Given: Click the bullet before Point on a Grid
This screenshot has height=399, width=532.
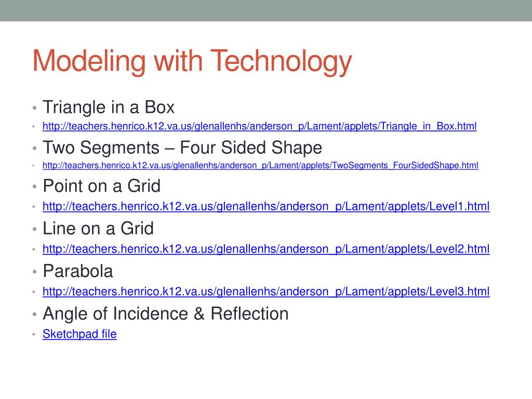Looking at the screenshot, I should (x=34, y=187).
